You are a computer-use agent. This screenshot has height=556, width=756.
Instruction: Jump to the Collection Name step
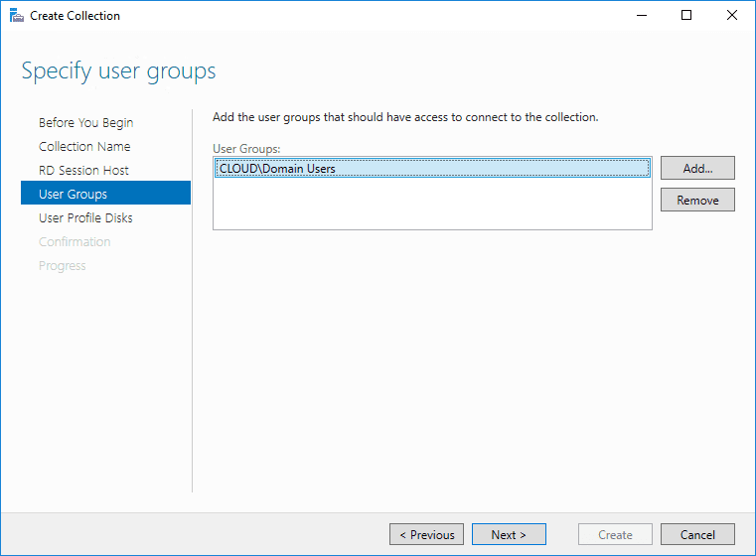point(84,147)
